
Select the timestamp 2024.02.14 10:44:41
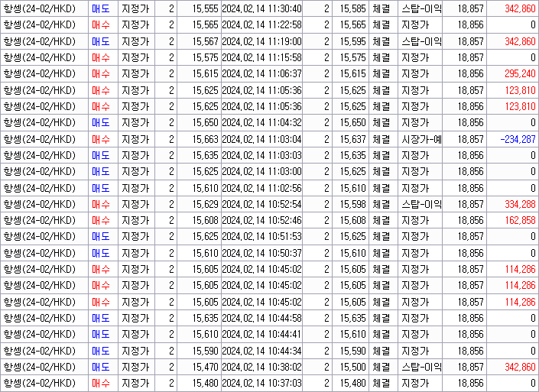coord(261,334)
